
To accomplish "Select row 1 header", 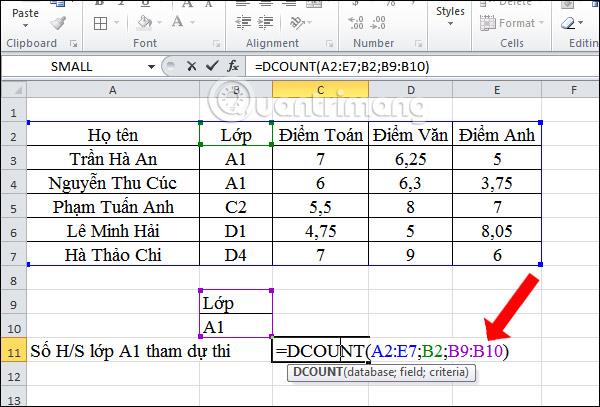I will click(x=14, y=112).
